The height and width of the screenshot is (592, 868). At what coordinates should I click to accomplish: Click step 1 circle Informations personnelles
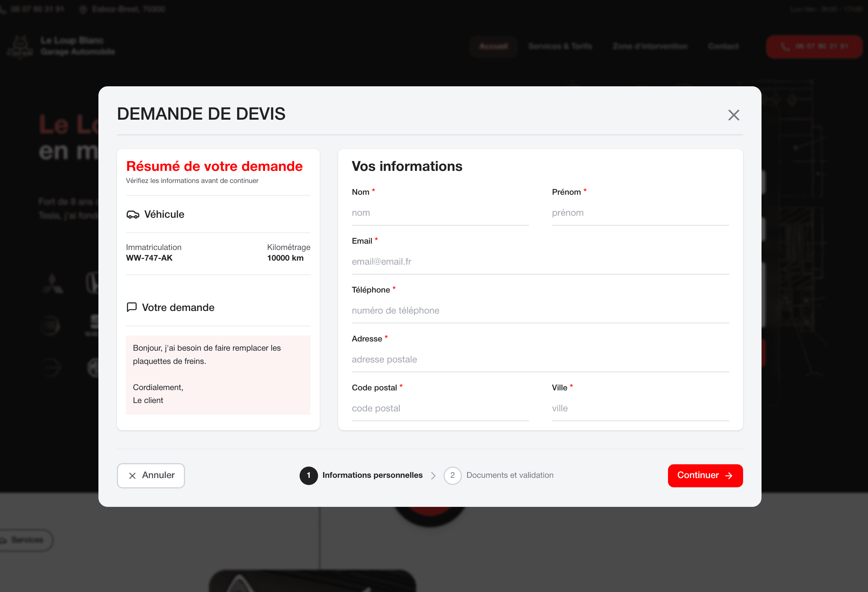(309, 475)
